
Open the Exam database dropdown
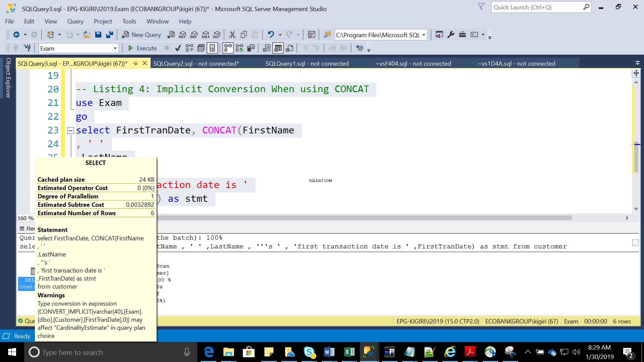(x=115, y=48)
